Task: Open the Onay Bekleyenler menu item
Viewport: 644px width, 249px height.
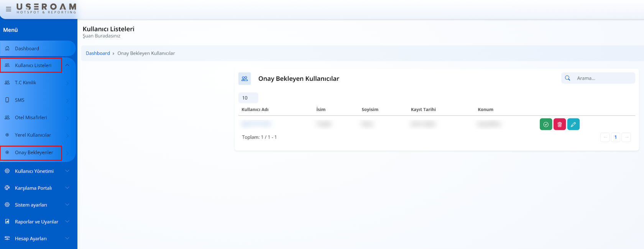Action: tap(34, 152)
